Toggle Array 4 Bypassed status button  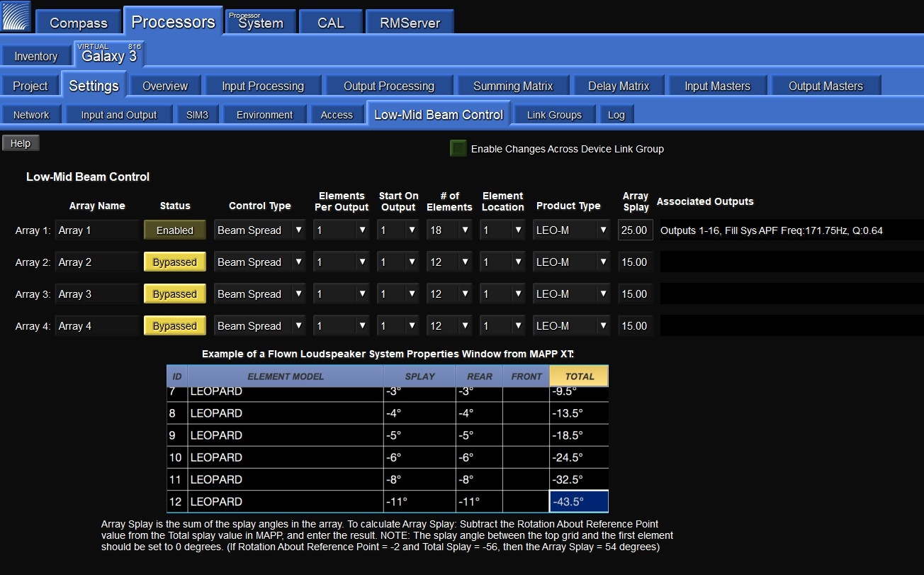click(174, 326)
